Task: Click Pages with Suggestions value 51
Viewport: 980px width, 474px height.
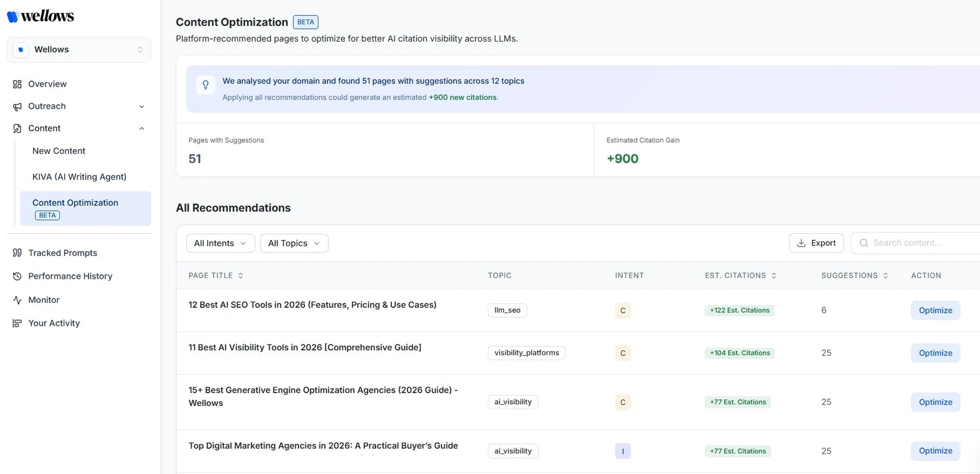Action: point(195,159)
